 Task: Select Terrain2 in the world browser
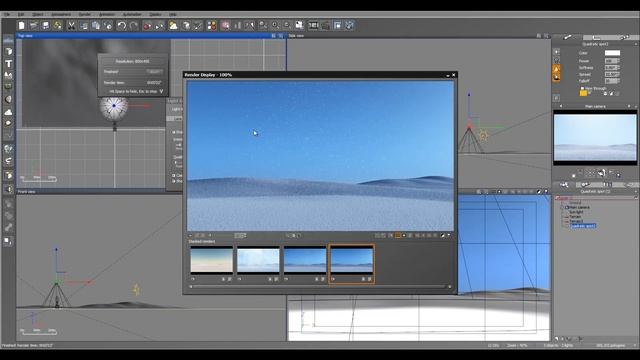coord(576,221)
